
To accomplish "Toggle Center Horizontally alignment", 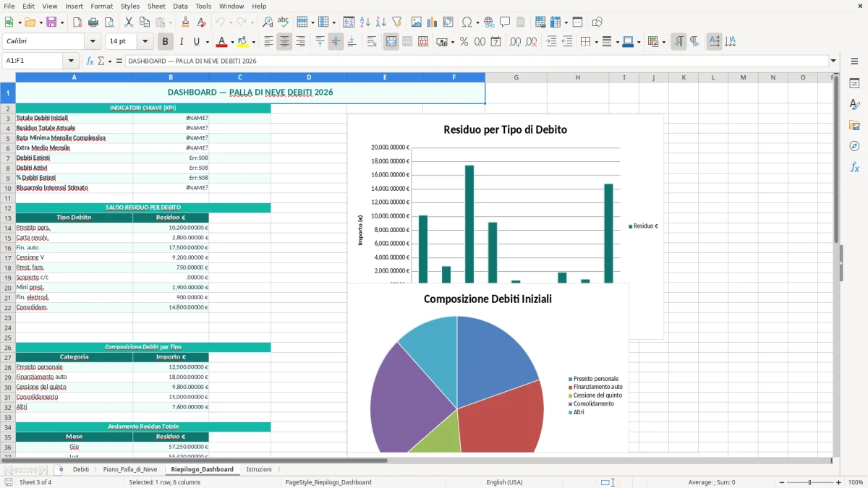I will [x=284, y=42].
